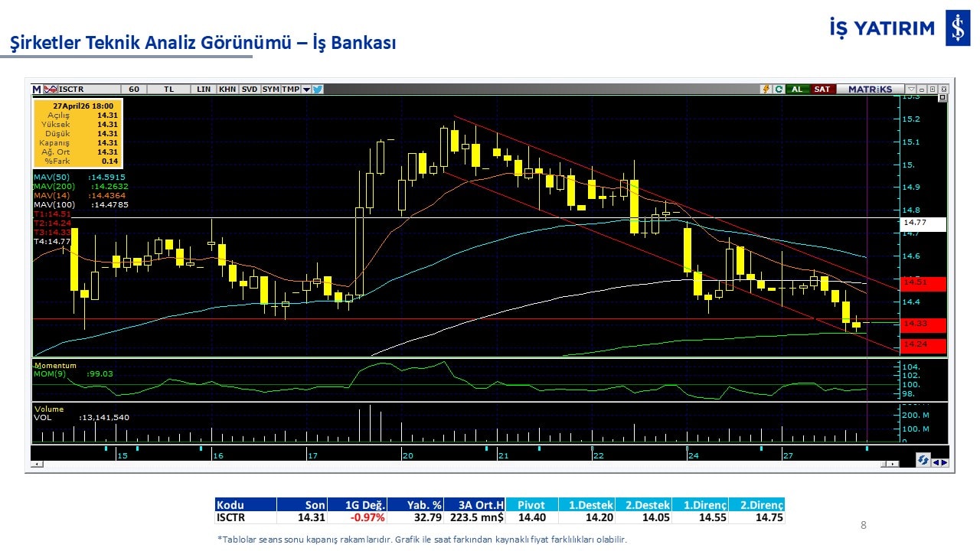Screen dimensions: 980x551
Task: Open the chart type icon beside ISCTR
Action: pos(51,89)
